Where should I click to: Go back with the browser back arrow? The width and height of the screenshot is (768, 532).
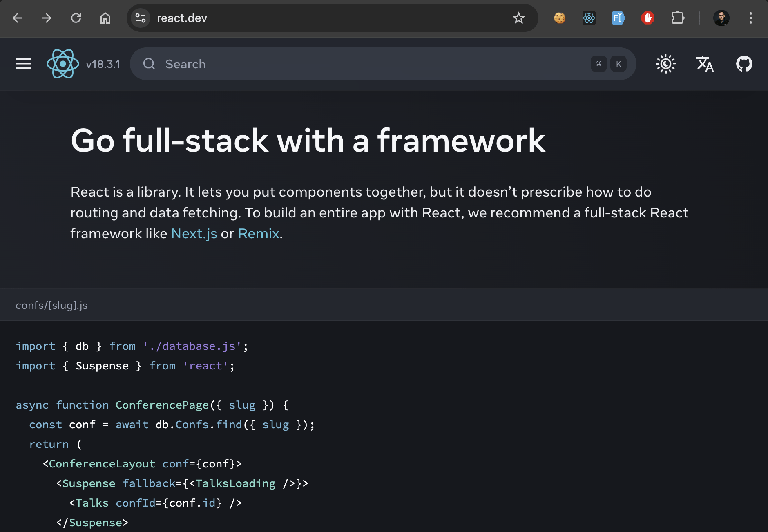click(x=17, y=18)
